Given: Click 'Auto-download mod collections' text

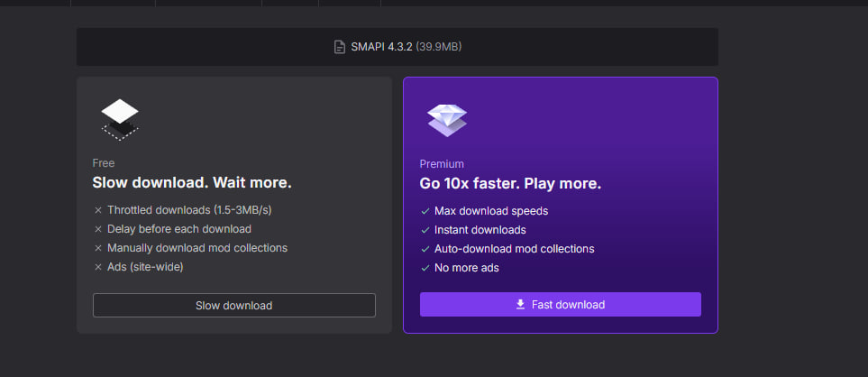Looking at the screenshot, I should (x=515, y=249).
